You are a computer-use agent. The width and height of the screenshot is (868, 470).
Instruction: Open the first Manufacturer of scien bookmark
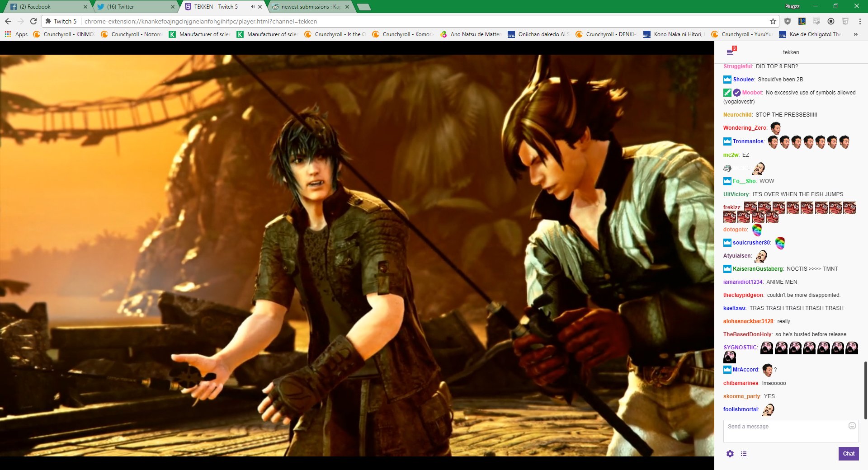(199, 34)
